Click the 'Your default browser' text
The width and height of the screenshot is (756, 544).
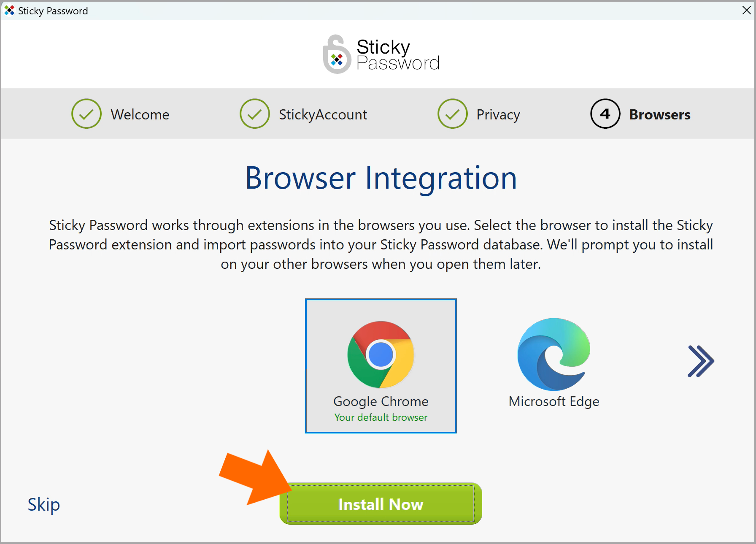point(381,417)
